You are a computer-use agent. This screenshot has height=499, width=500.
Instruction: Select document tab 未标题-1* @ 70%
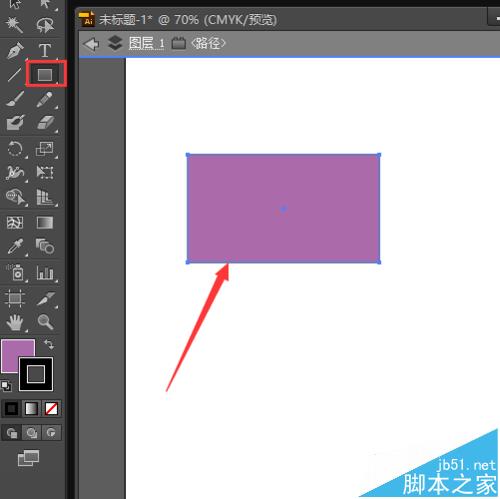pos(187,20)
